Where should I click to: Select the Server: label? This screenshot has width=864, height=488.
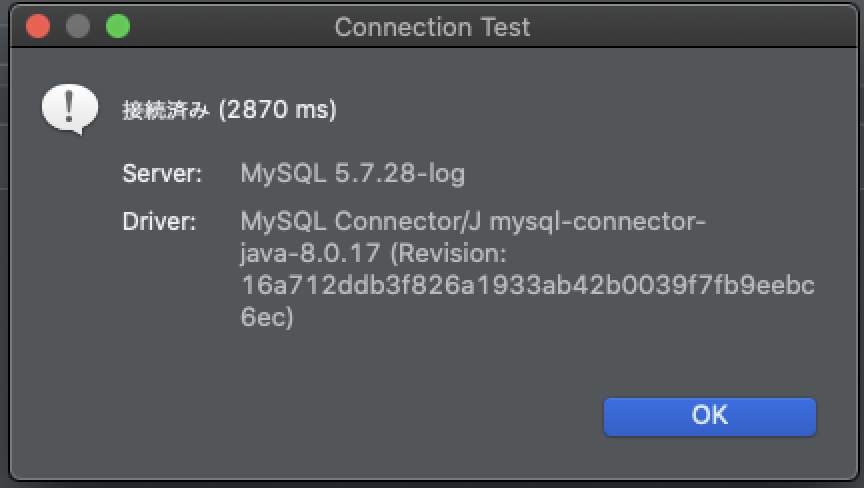(x=162, y=173)
